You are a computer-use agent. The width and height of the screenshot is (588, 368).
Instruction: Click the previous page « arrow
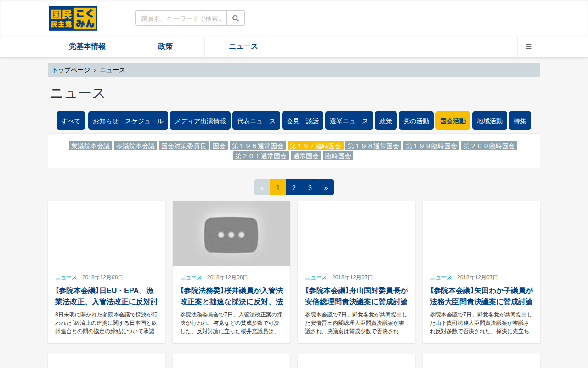(x=262, y=187)
